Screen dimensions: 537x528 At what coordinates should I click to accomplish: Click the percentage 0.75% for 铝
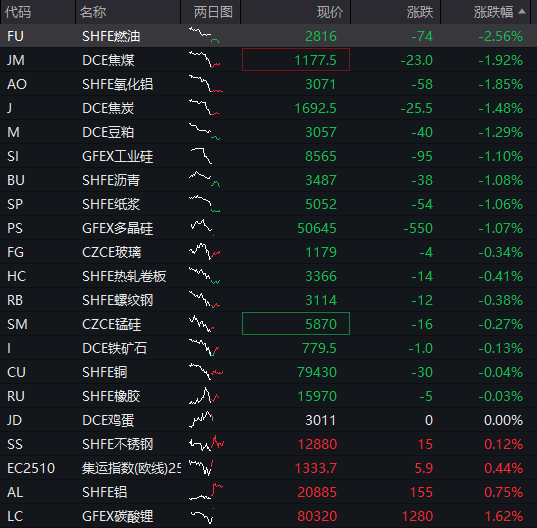tap(503, 492)
